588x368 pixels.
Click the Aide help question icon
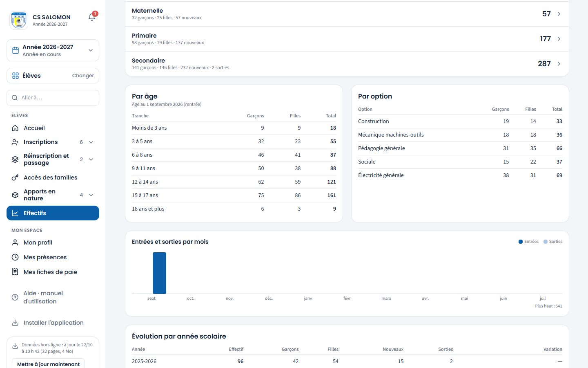click(x=15, y=297)
